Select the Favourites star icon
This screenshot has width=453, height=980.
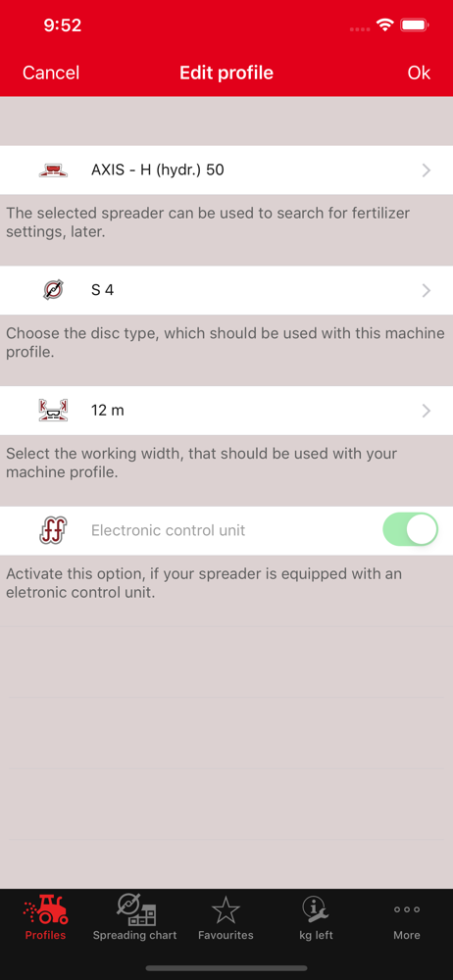point(226,909)
